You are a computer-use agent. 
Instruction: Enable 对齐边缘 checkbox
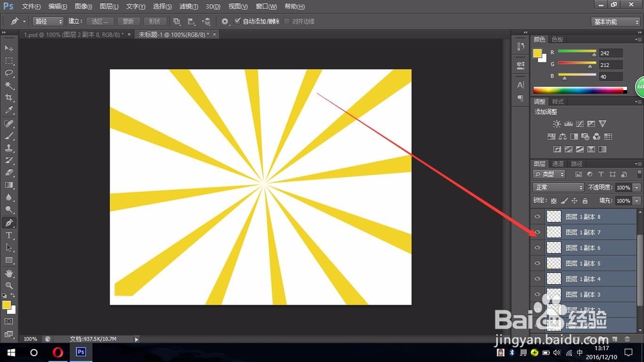click(287, 21)
